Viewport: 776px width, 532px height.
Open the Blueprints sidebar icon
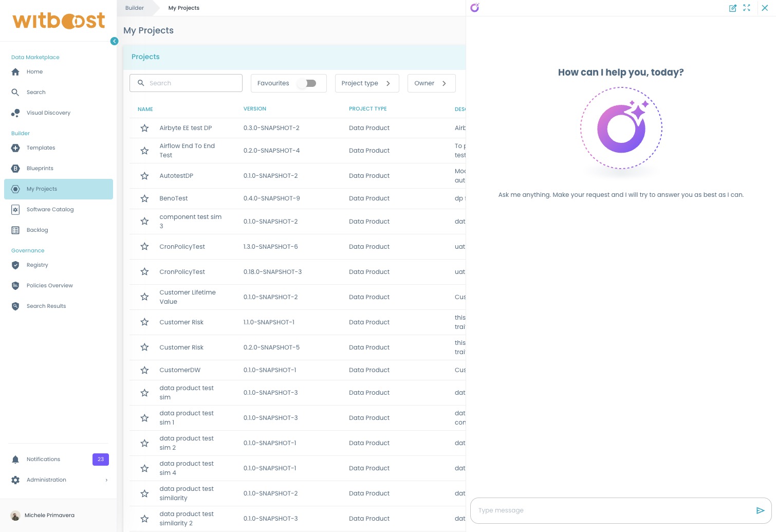click(15, 169)
